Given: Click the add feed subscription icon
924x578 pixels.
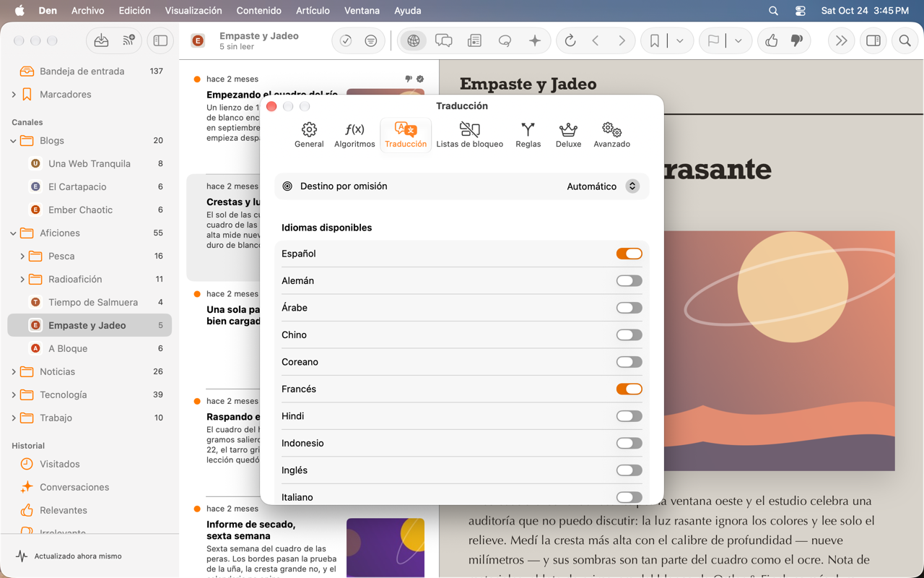Looking at the screenshot, I should coord(128,41).
